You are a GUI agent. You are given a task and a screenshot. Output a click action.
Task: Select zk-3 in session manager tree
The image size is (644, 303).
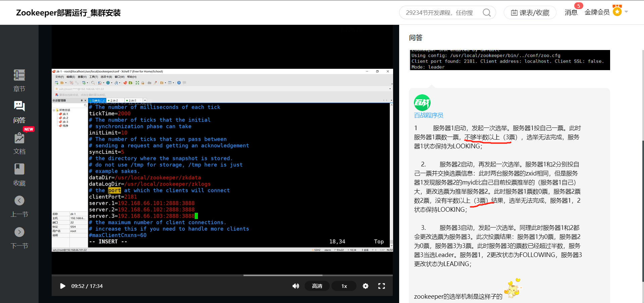coord(63,122)
